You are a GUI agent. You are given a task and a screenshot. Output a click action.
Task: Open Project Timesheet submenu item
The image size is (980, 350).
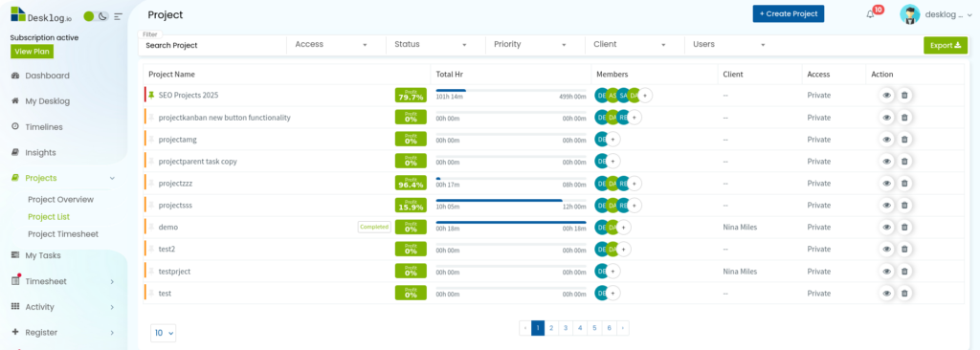[63, 233]
